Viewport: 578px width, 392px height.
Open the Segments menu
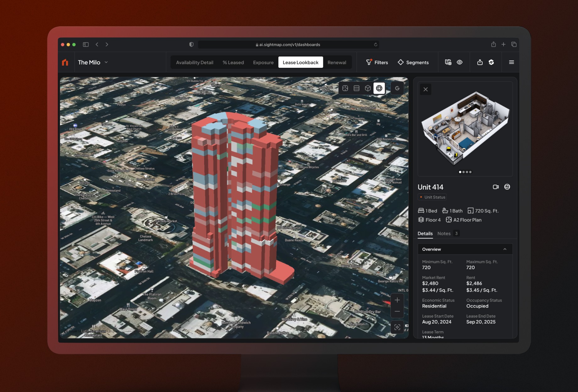pos(413,63)
